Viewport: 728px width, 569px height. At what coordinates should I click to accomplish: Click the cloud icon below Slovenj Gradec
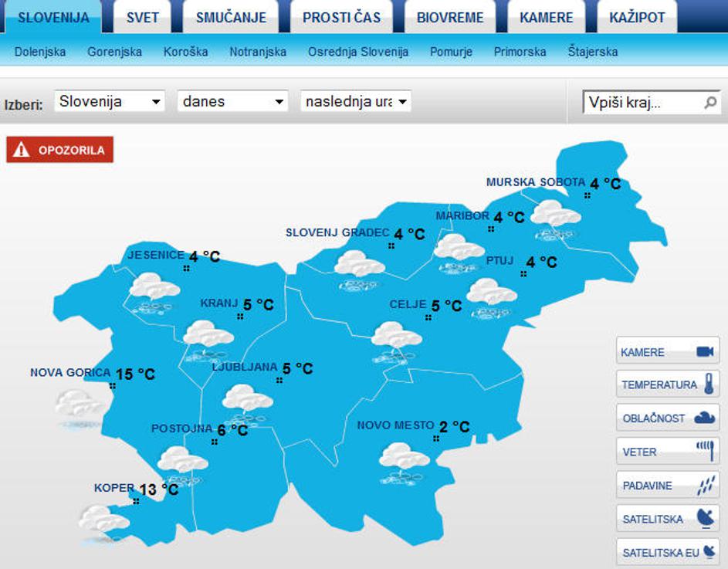click(359, 267)
